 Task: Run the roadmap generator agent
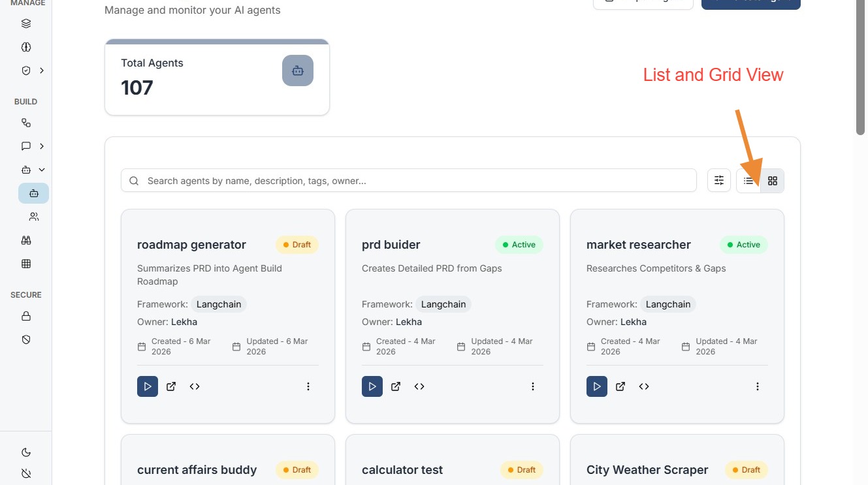(148, 386)
